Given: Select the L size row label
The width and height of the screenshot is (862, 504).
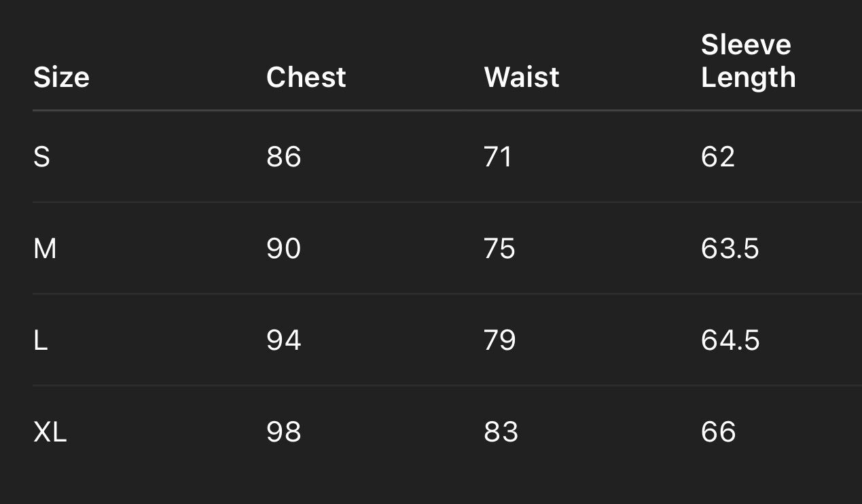Looking at the screenshot, I should tap(41, 340).
